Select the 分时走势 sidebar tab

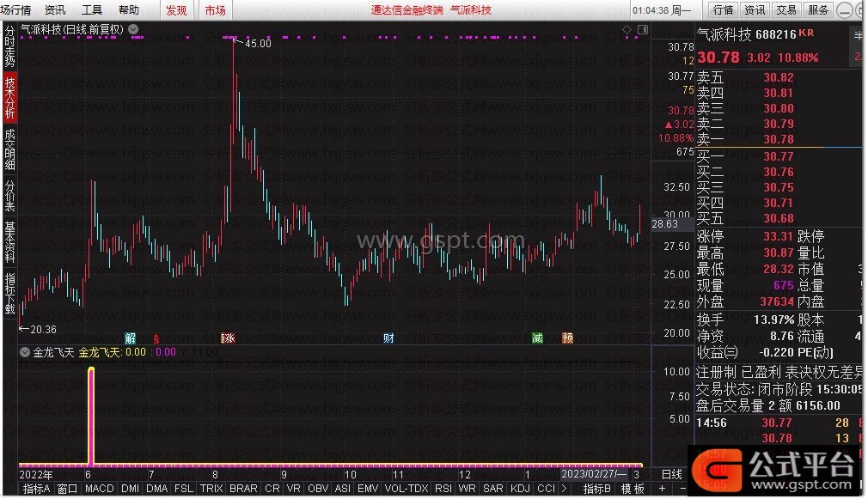[x=9, y=47]
